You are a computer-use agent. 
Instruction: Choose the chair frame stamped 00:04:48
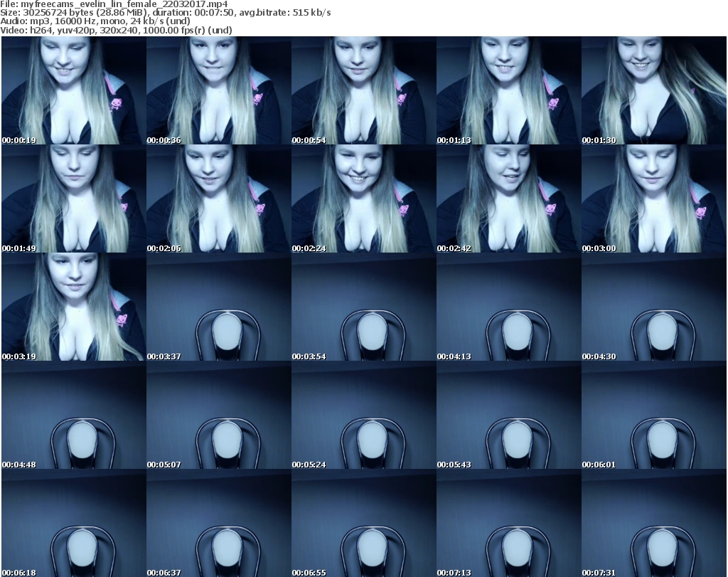(74, 415)
